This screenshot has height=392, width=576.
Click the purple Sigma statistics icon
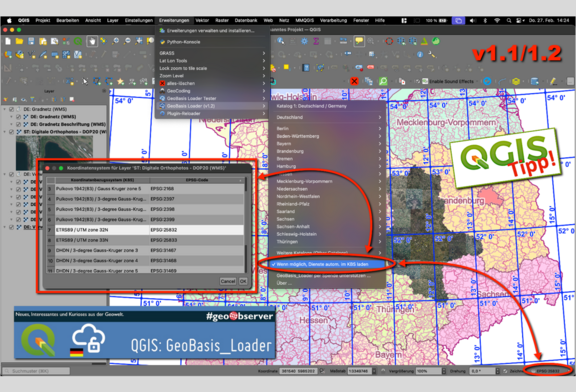click(x=316, y=42)
